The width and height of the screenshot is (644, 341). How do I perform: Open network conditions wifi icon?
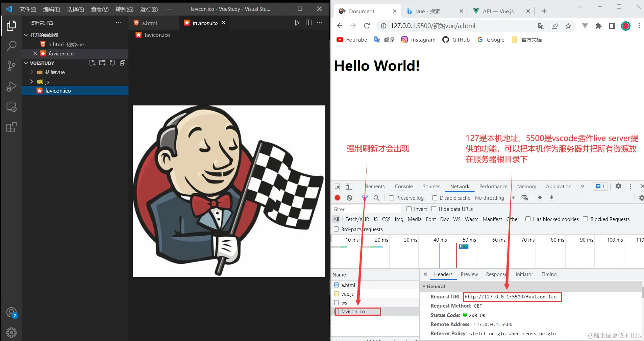tap(525, 198)
